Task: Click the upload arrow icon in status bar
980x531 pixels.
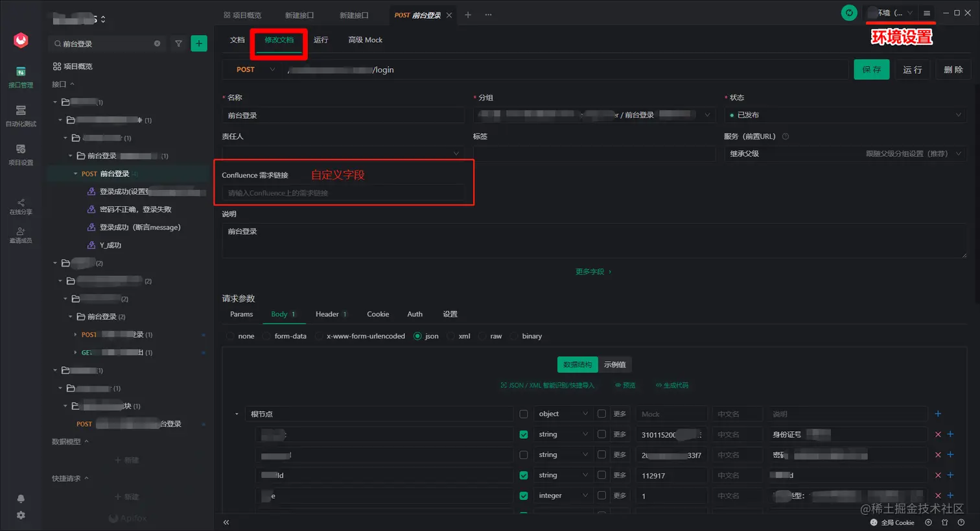Action: (x=928, y=523)
